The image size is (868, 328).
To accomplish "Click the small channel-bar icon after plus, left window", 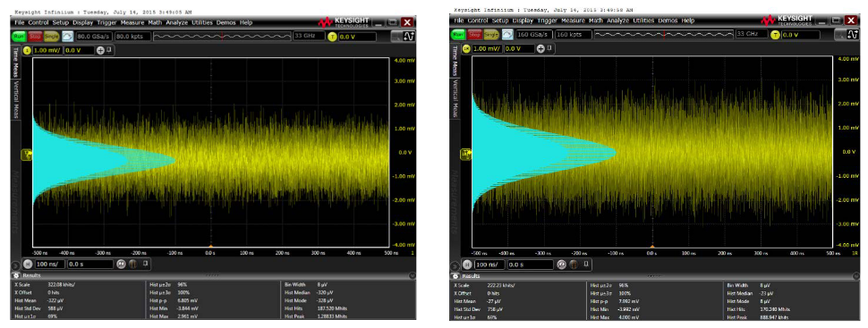I will [x=108, y=49].
